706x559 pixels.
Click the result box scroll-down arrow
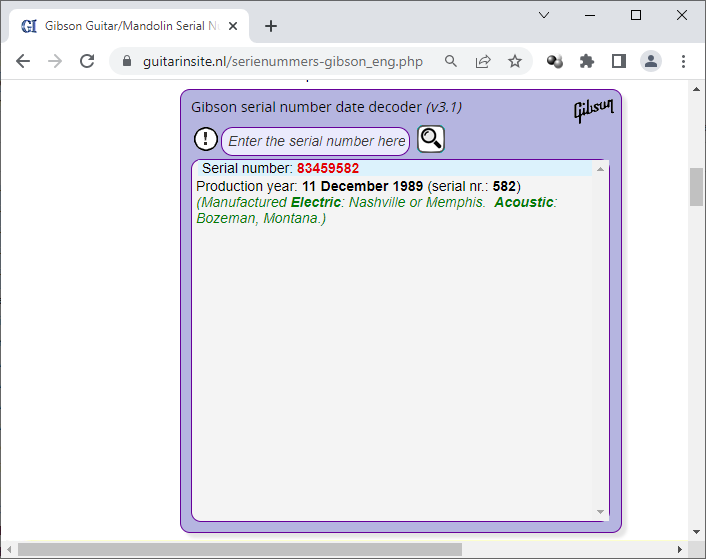point(600,512)
